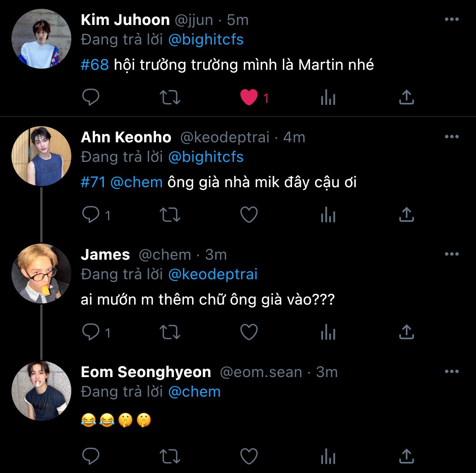Open more options on James's tweet

(x=452, y=254)
